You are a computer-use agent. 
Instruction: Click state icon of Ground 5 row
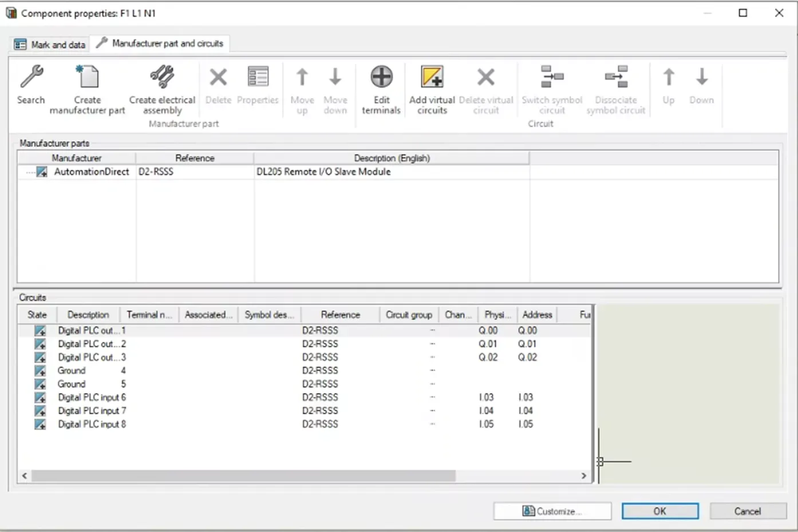coord(40,384)
